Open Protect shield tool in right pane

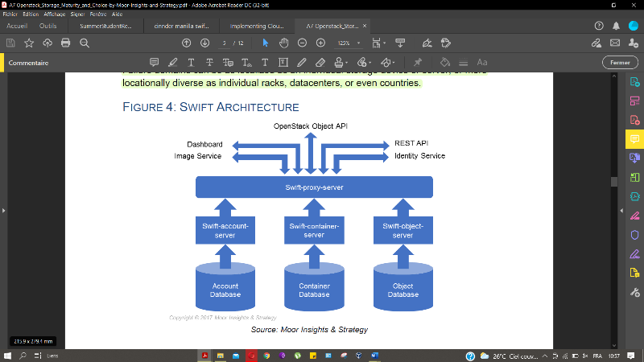634,233
